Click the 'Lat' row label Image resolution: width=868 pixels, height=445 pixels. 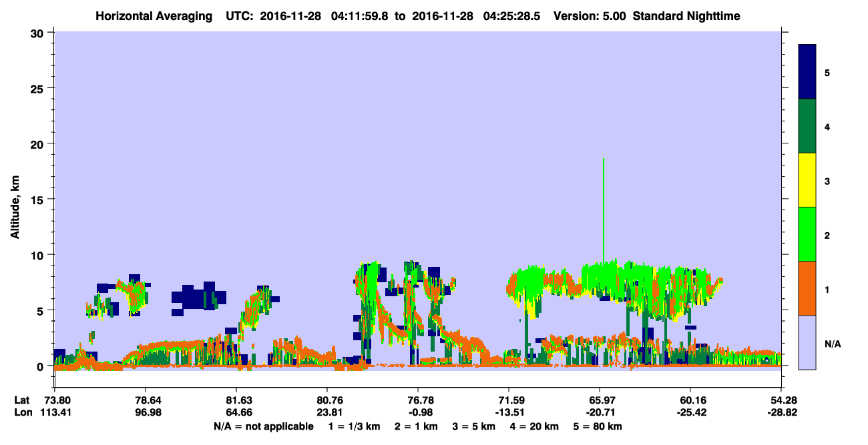(22, 400)
